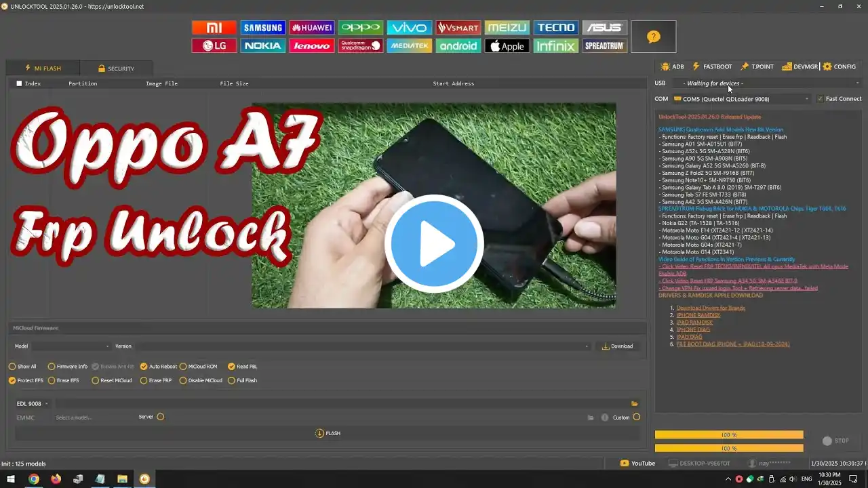Select the OPPO brand logo

coord(361,28)
